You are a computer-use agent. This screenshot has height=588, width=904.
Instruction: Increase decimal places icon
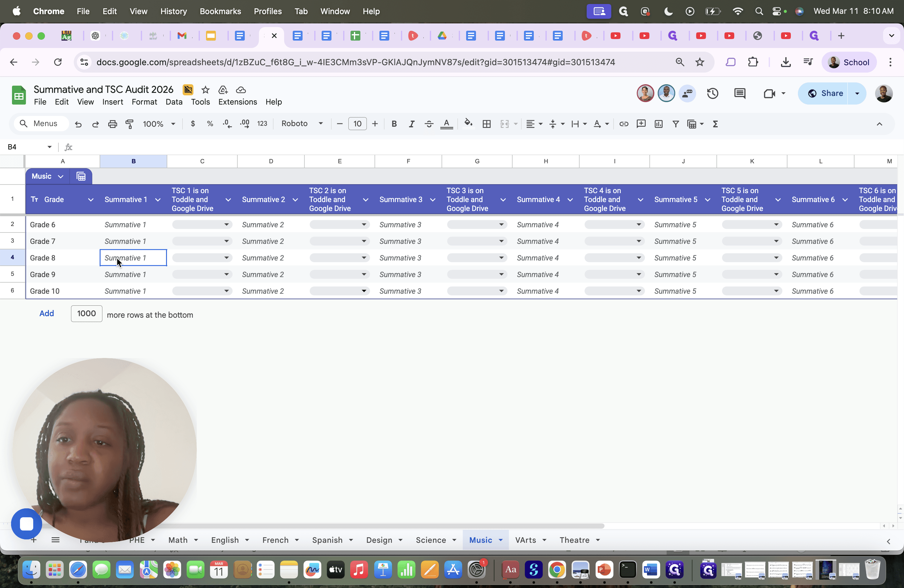coord(245,124)
